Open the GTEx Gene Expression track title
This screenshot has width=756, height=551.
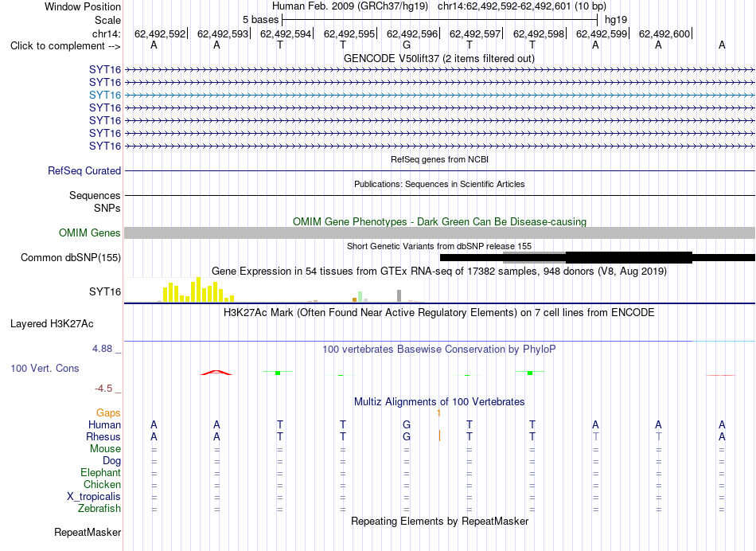click(439, 272)
